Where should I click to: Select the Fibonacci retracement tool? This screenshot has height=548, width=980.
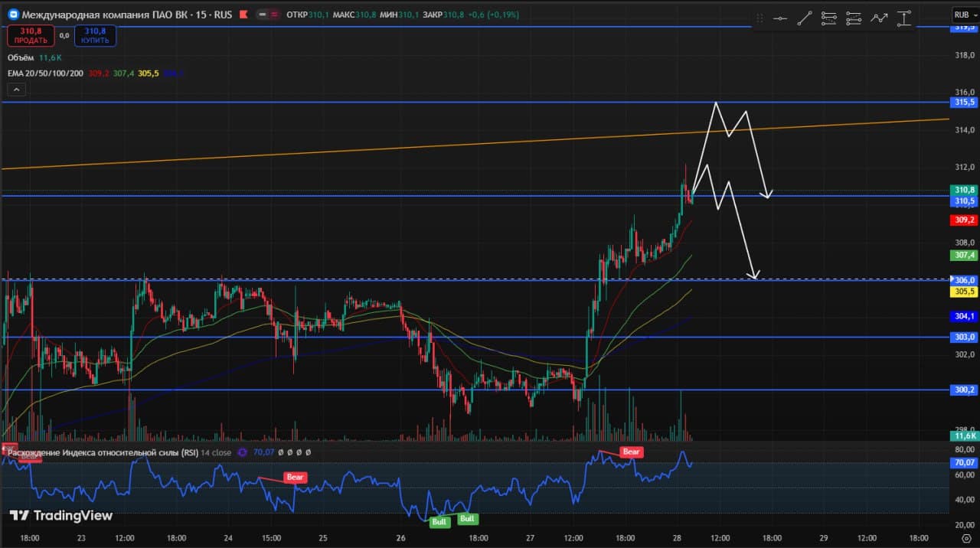828,18
